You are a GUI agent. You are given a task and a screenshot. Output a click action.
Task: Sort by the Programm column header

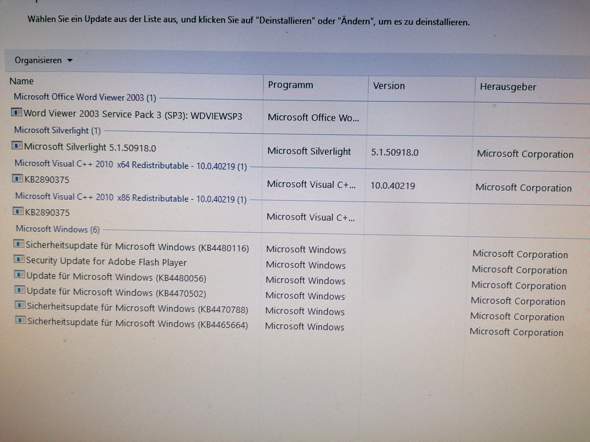[290, 85]
